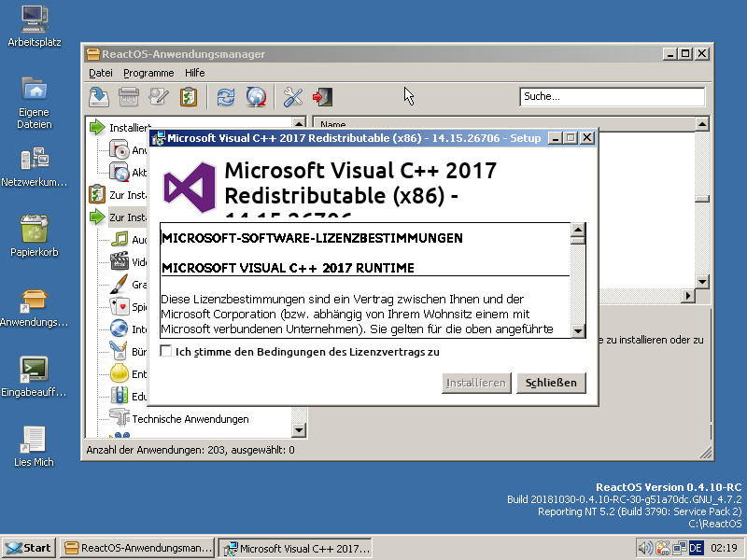Image resolution: width=747 pixels, height=560 pixels.
Task: Click application list scrollbar down arrow
Action: click(702, 282)
